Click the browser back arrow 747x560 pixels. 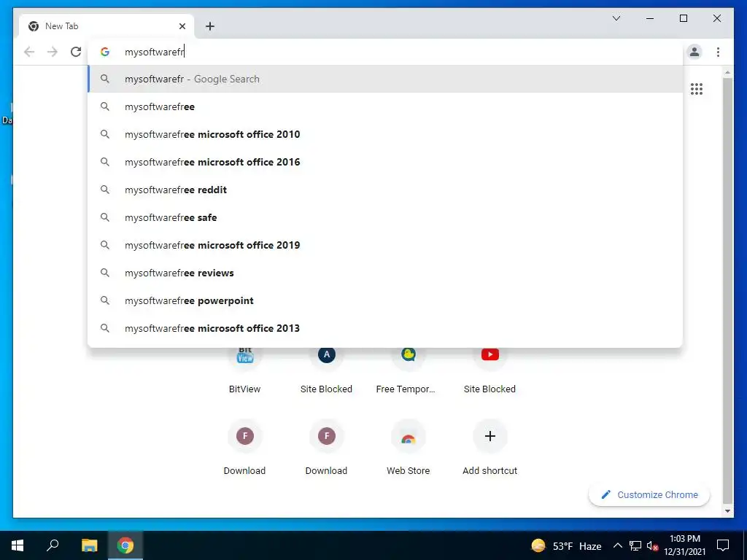click(29, 52)
